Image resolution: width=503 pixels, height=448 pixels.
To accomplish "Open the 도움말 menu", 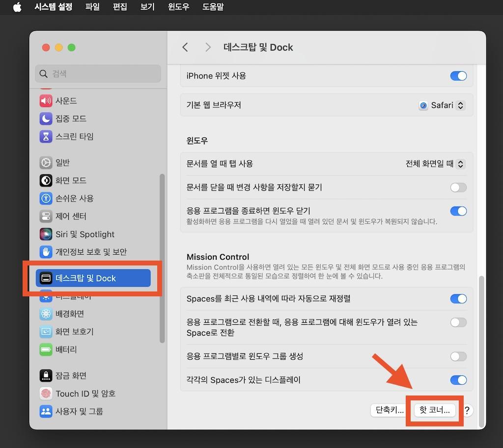I will pyautogui.click(x=213, y=7).
